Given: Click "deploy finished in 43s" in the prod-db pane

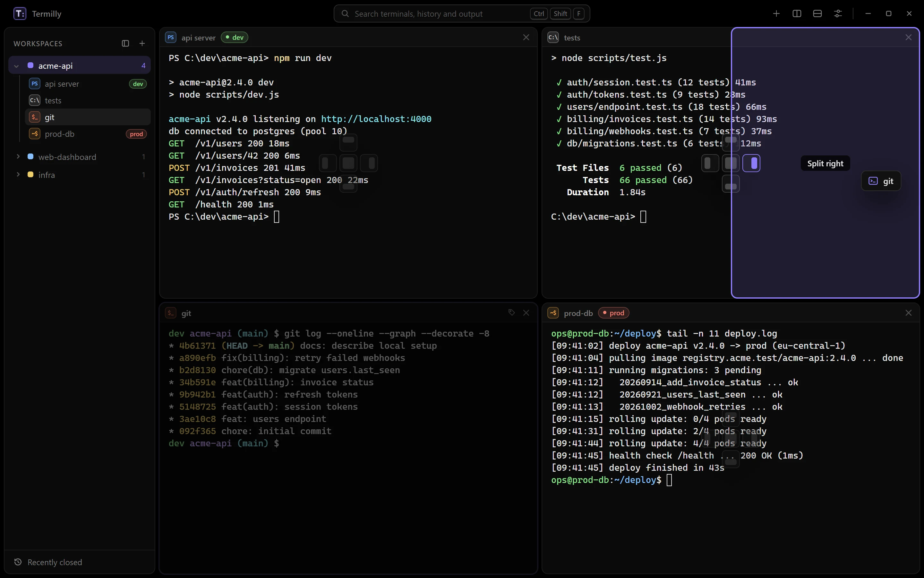Looking at the screenshot, I should 666,468.
